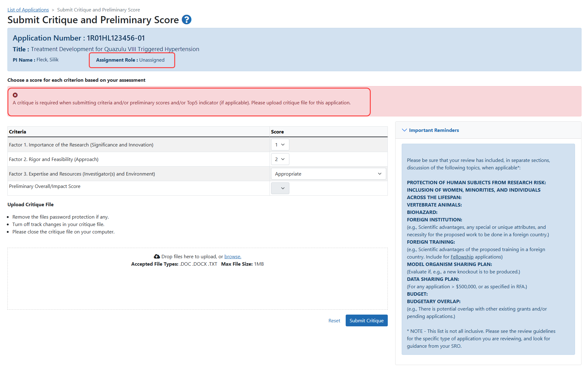
Task: Click the application title Treatment Development text
Action: 115,49
